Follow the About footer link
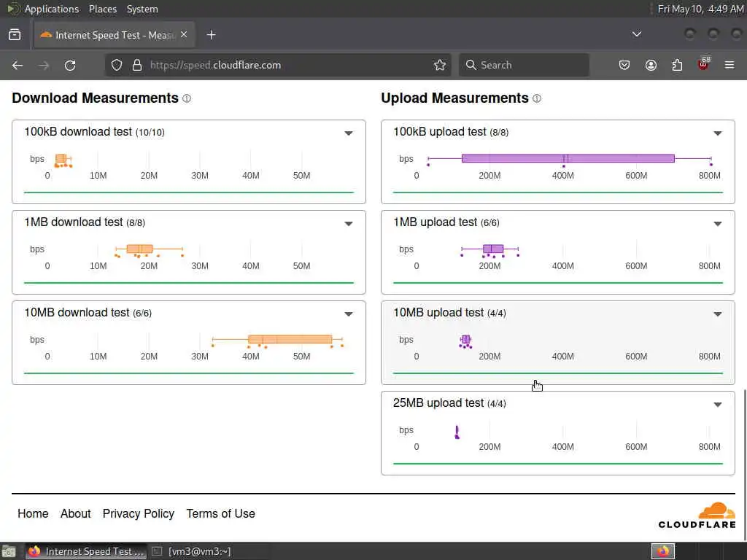Image resolution: width=747 pixels, height=560 pixels. (x=75, y=514)
